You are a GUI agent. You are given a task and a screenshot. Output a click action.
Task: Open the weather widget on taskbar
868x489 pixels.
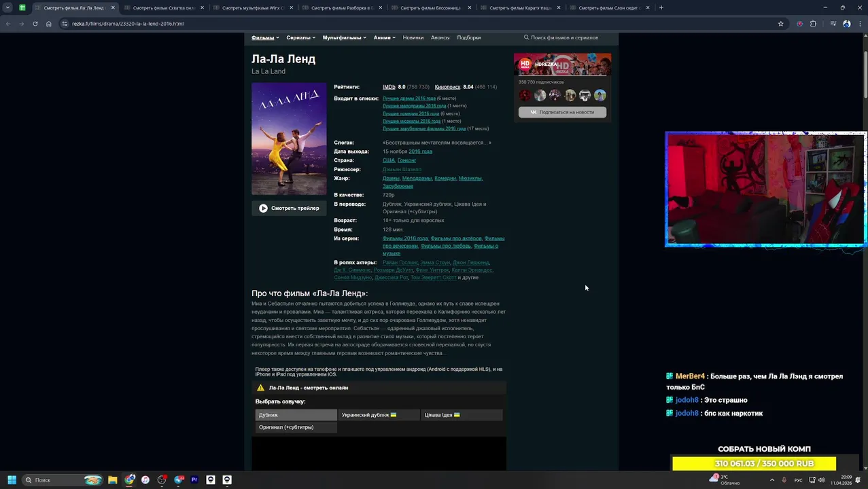click(724, 479)
